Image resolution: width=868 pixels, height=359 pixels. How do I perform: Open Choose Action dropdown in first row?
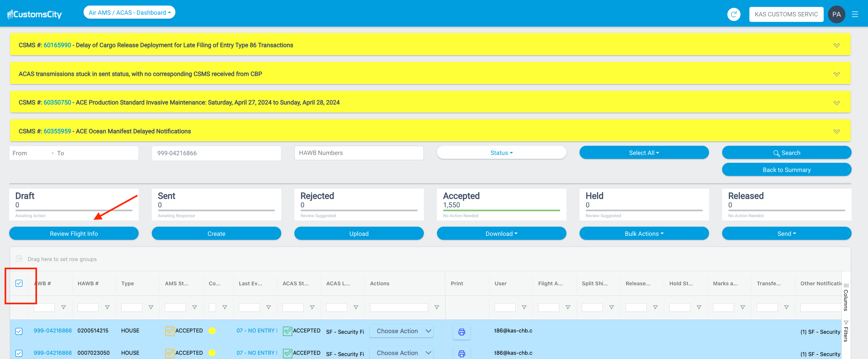pos(401,331)
